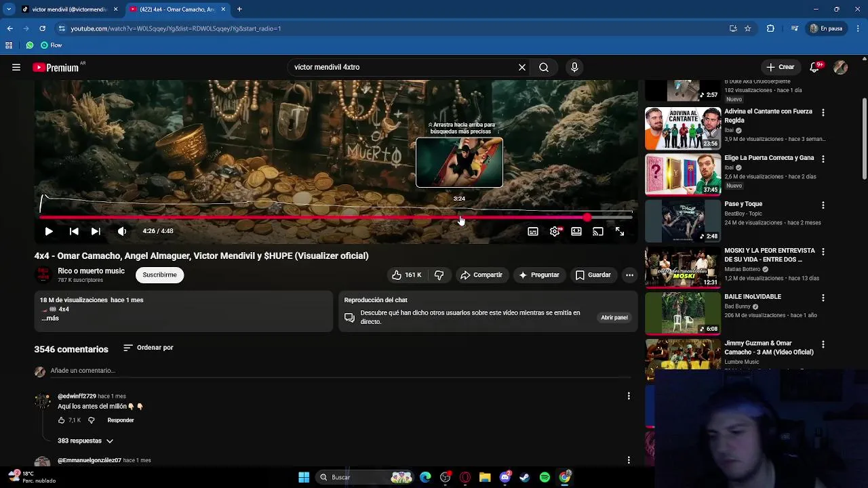Open the account avatar menu
Viewport: 868px width, 488px height.
[x=840, y=67]
